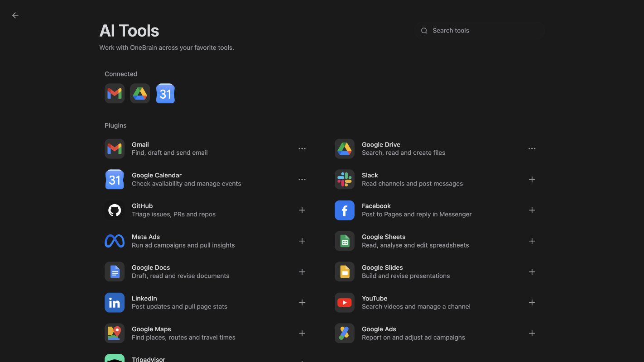
Task: Connect Slack with the plus button
Action: click(532, 179)
